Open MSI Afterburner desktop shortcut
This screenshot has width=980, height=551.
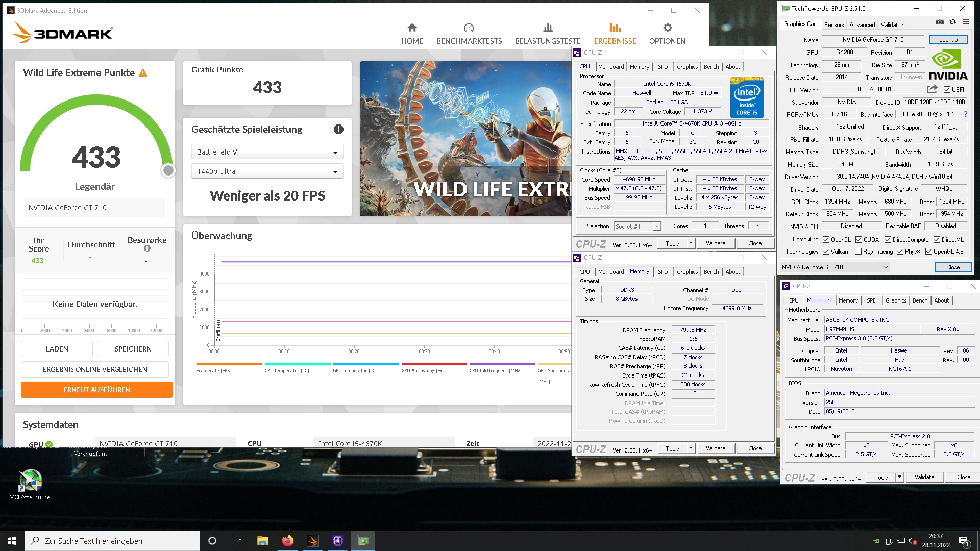click(x=31, y=485)
